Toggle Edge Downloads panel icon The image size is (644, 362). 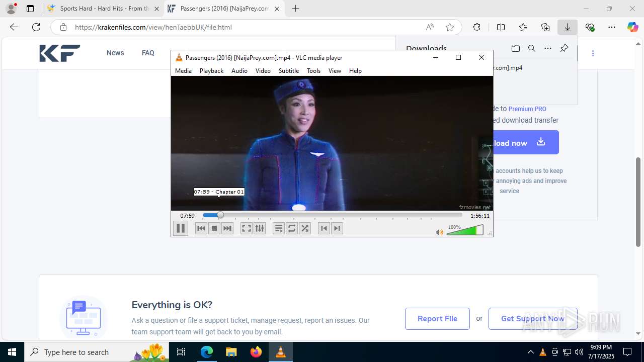click(x=568, y=27)
